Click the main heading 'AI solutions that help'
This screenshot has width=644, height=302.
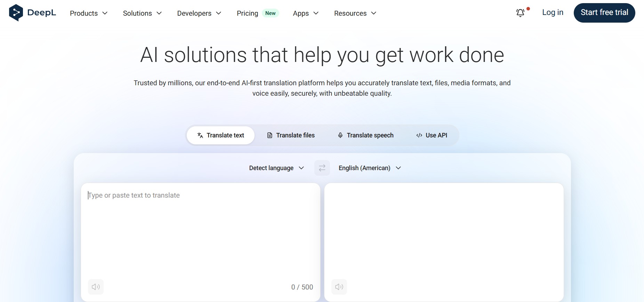322,55
